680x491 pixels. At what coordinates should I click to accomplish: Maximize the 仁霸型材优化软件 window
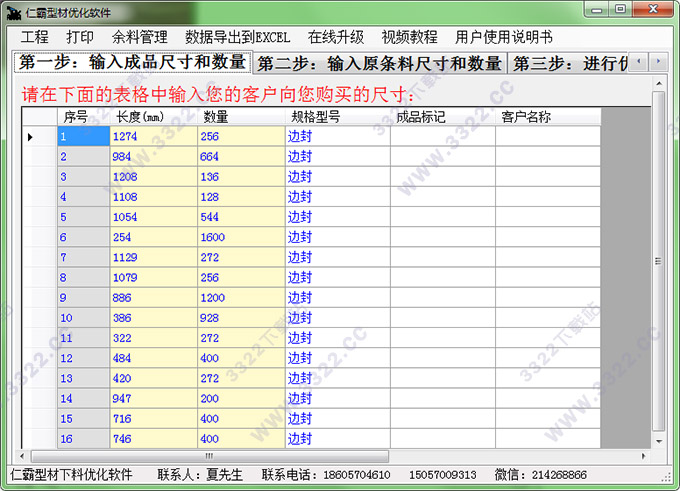click(621, 9)
